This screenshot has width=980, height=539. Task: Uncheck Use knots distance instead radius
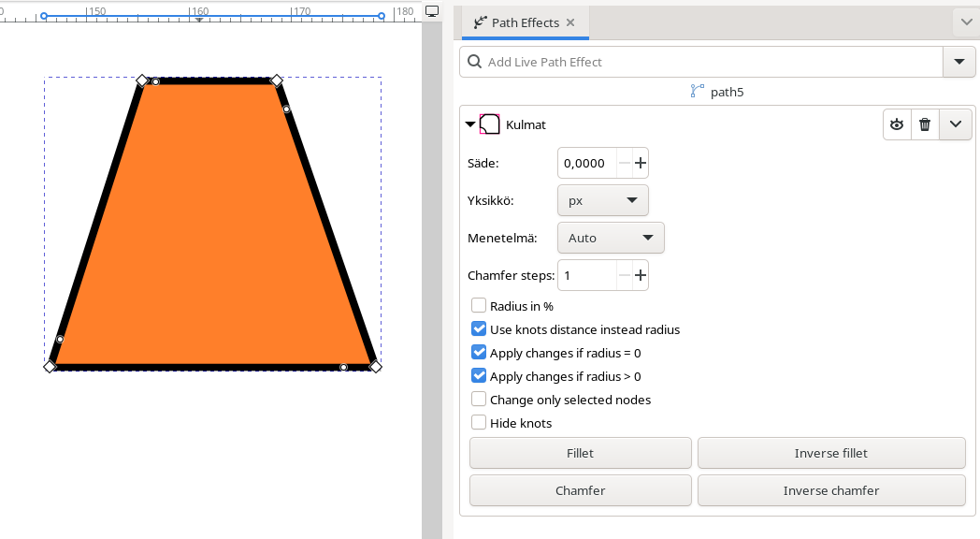point(479,329)
